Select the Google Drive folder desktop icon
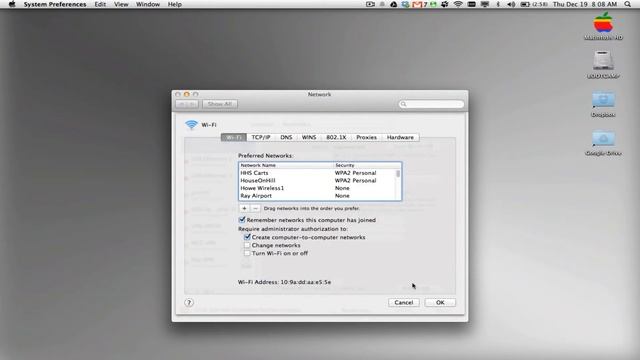 pyautogui.click(x=603, y=142)
